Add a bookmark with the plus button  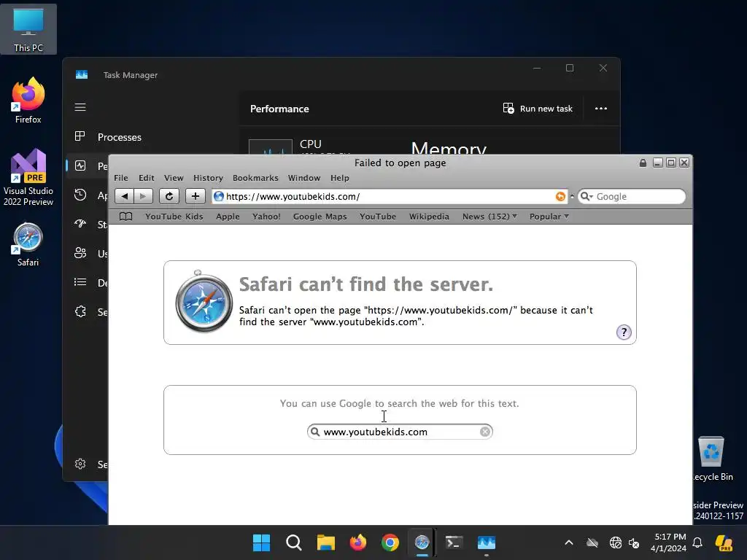[x=196, y=196]
